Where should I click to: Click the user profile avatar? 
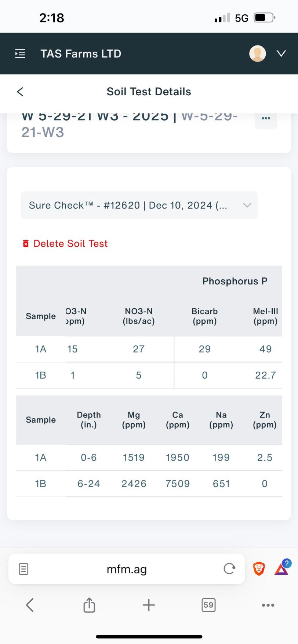coord(257,54)
